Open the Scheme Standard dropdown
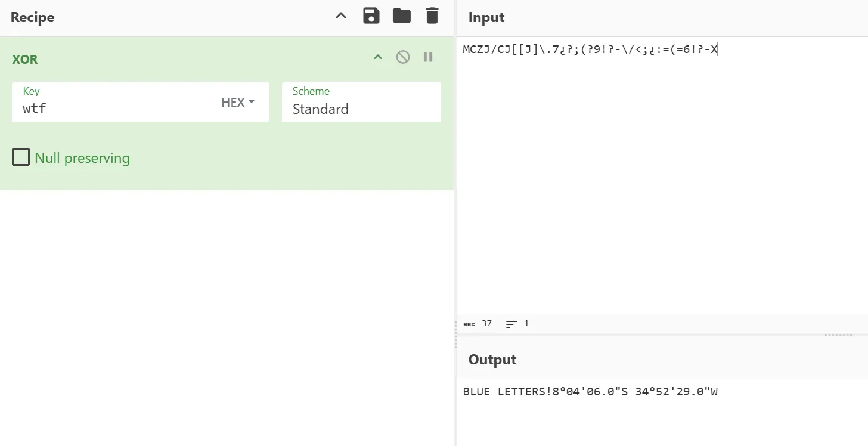 click(x=361, y=102)
